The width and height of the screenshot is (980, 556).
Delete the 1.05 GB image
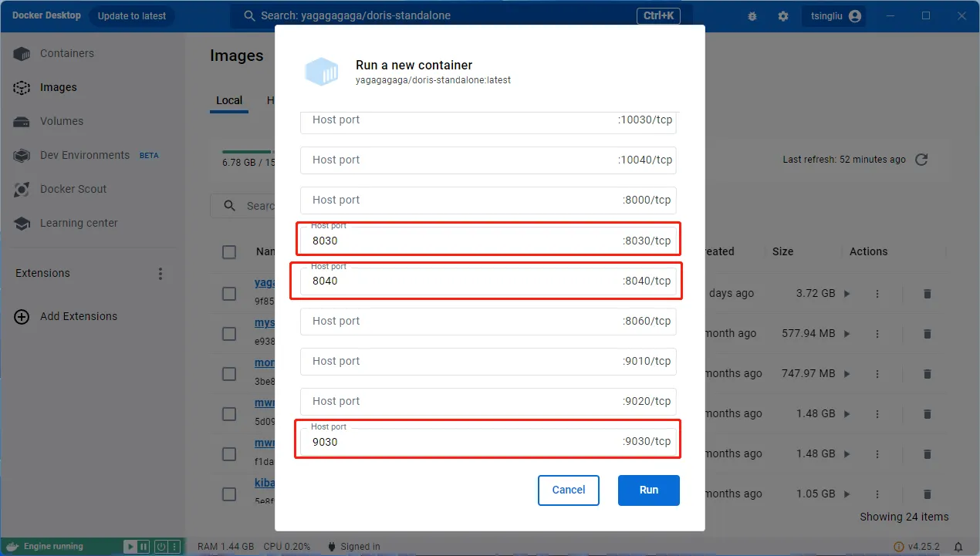(x=928, y=494)
